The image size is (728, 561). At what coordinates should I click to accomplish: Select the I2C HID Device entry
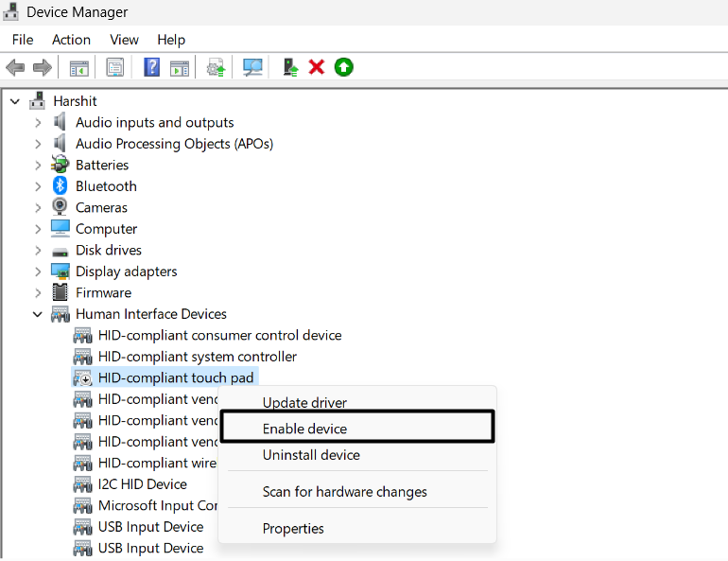tap(142, 484)
